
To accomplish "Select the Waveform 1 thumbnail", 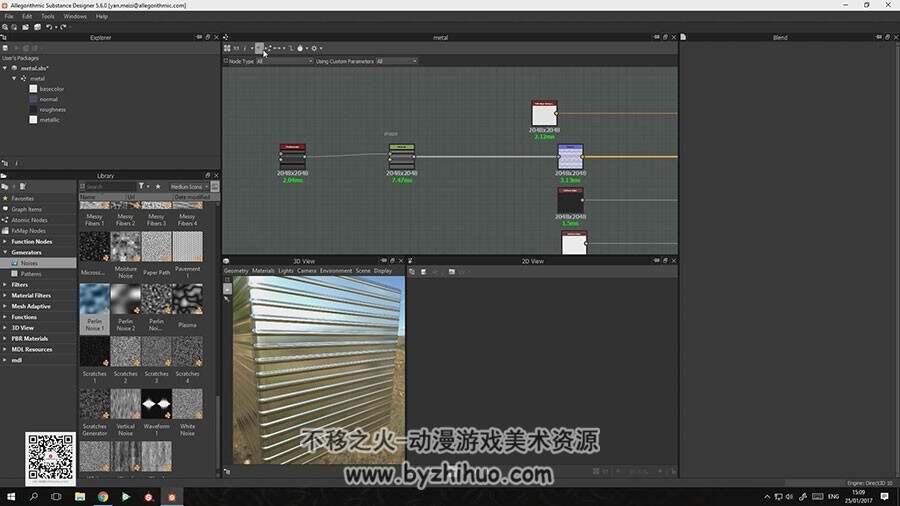I will tap(157, 404).
